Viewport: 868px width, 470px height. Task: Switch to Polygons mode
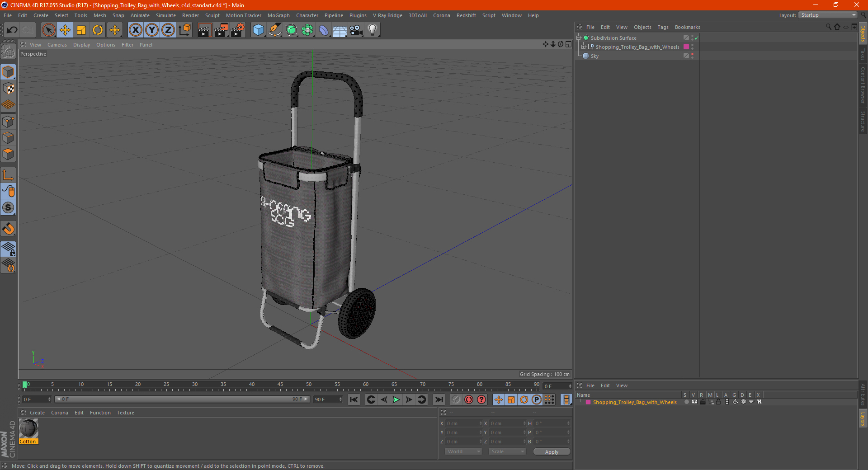pos(8,154)
